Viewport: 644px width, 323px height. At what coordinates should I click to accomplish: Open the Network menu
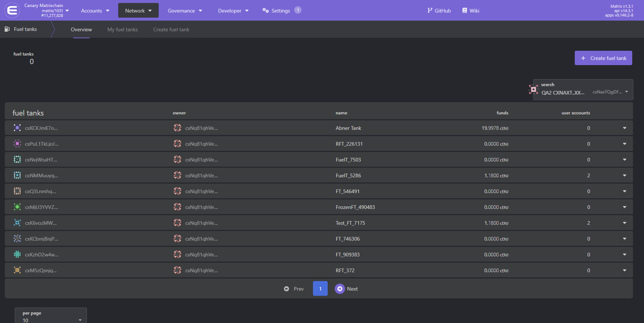pyautogui.click(x=138, y=11)
